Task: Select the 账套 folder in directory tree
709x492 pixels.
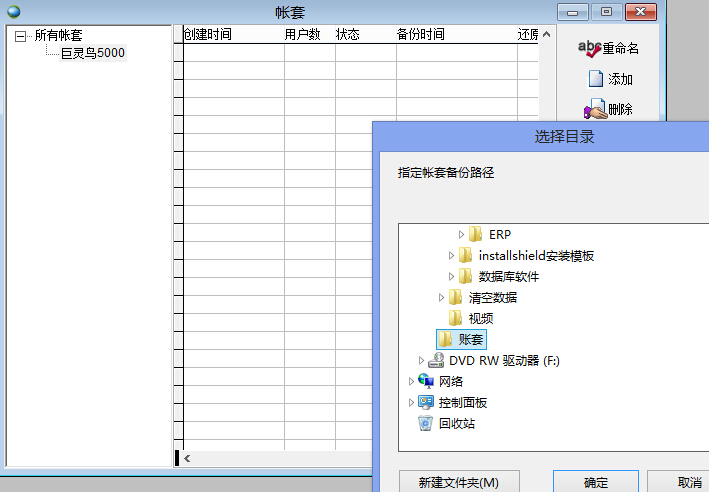Action: [470, 339]
